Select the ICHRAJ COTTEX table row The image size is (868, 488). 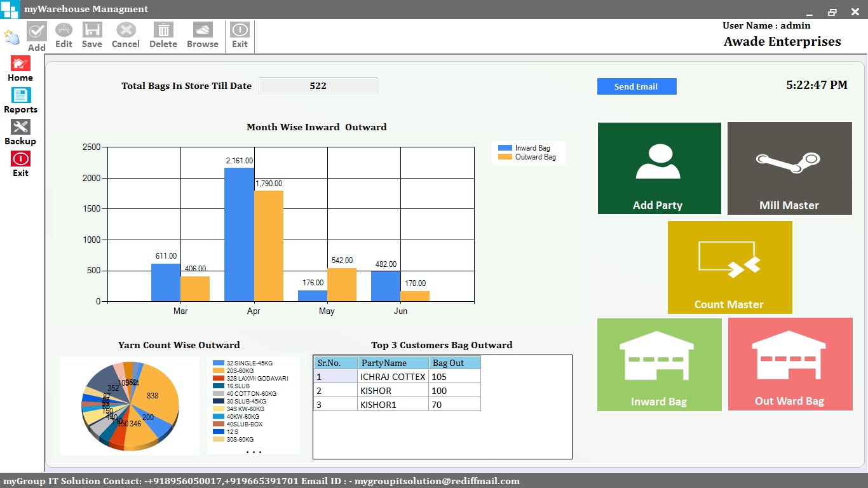coord(392,377)
